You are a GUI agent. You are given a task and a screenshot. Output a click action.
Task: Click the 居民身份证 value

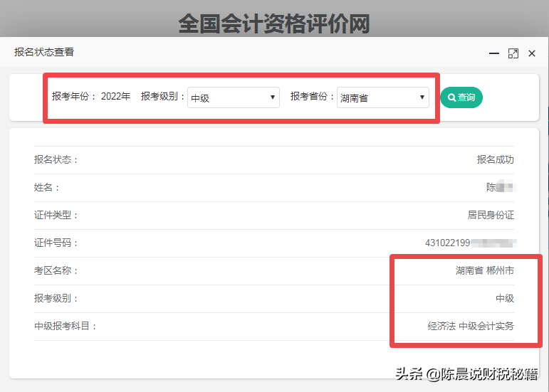pos(491,215)
